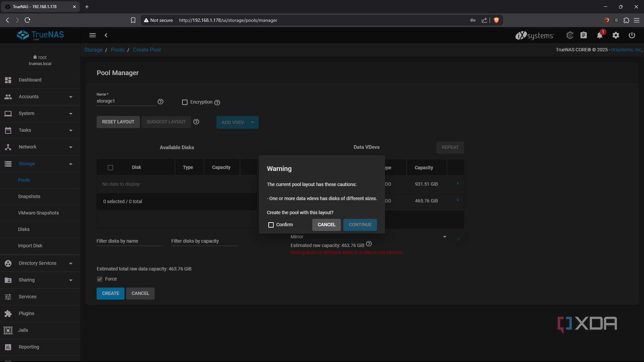
Task: Open Dashboard in the sidebar
Action: click(x=40, y=80)
